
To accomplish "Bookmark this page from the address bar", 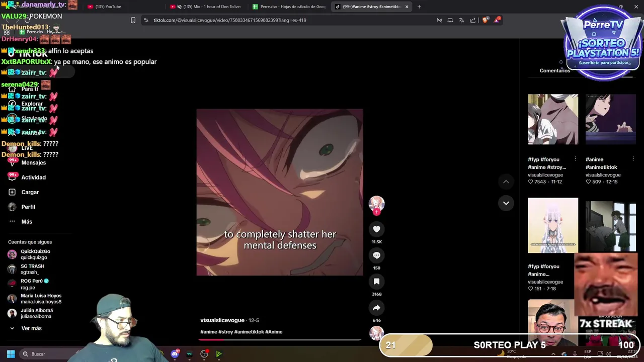I will click(x=133, y=20).
